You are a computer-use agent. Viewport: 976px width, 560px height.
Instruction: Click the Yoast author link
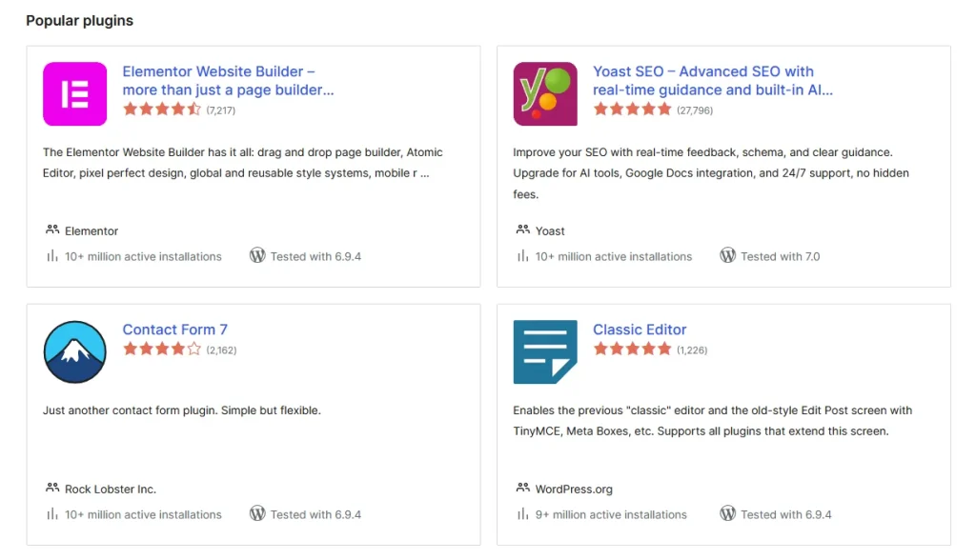pyautogui.click(x=551, y=230)
